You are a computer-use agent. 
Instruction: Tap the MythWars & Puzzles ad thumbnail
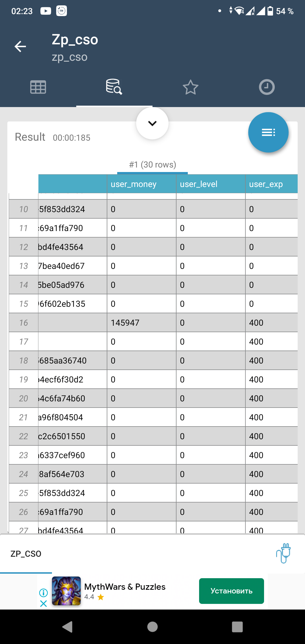pyautogui.click(x=66, y=591)
